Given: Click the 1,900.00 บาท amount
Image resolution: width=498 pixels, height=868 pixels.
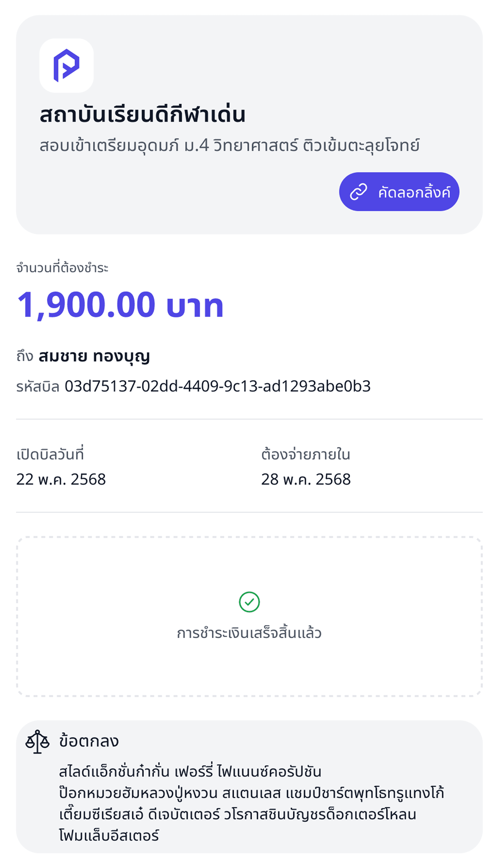Looking at the screenshot, I should tap(120, 305).
